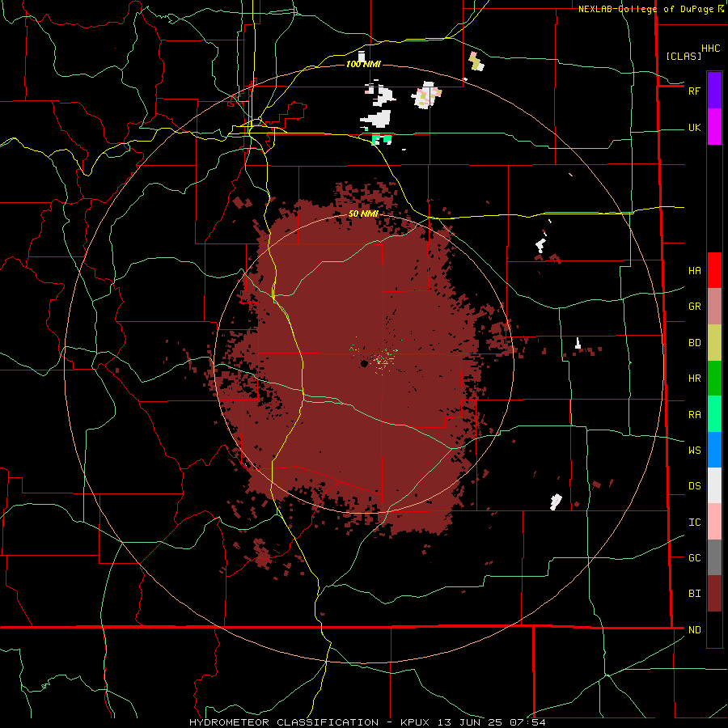Pick the dark green HR legend swatch

tap(714, 379)
